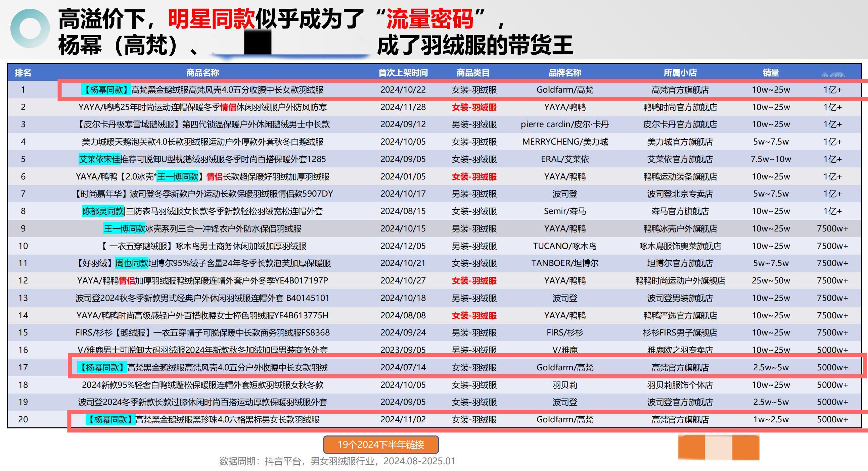
Task: Click the 【时尚嘉年华】波司登 product name
Action: coord(202,194)
